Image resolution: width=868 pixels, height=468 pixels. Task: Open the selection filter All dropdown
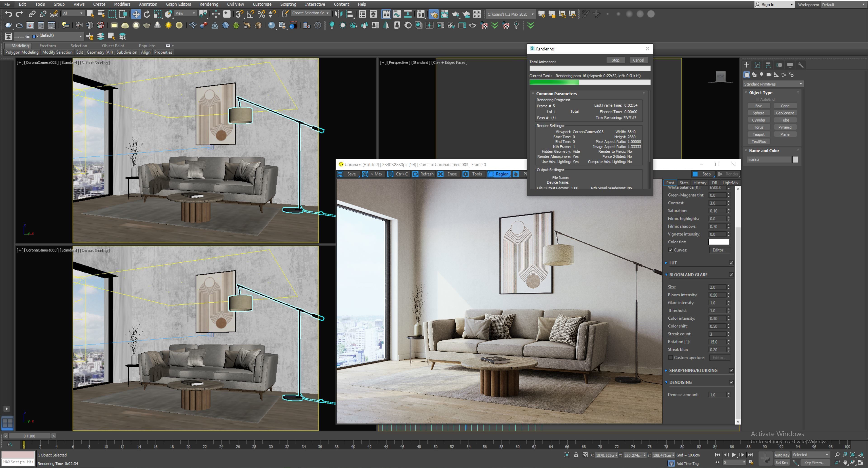(x=73, y=13)
